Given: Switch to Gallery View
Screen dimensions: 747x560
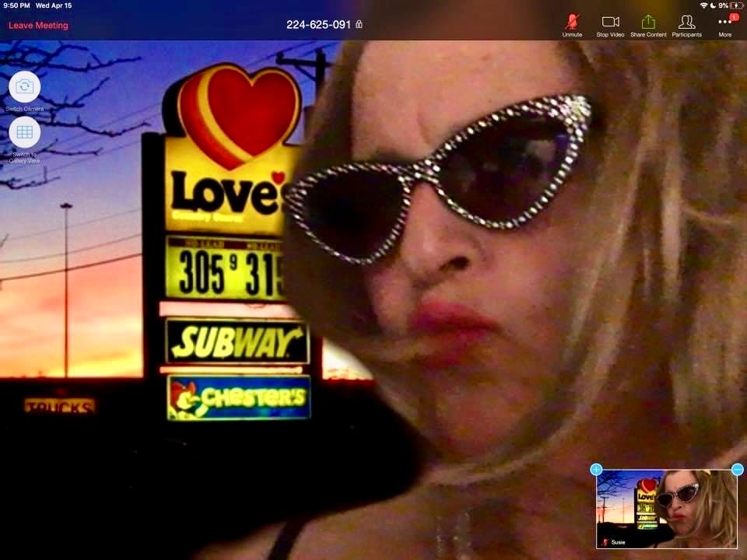Looking at the screenshot, I should point(24,132).
